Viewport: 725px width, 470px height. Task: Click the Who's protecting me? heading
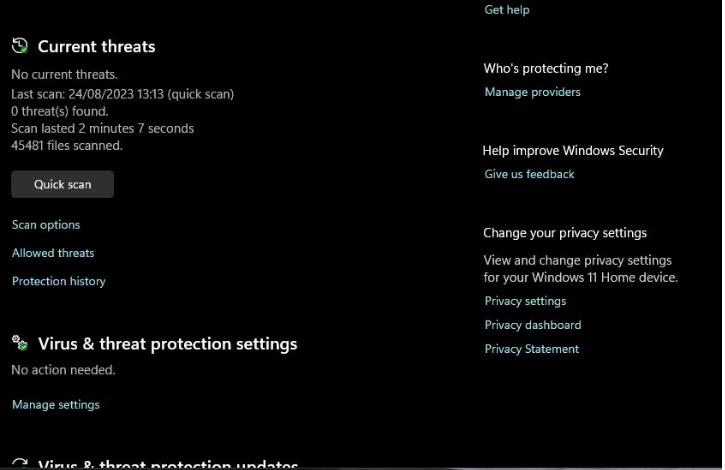(x=546, y=68)
